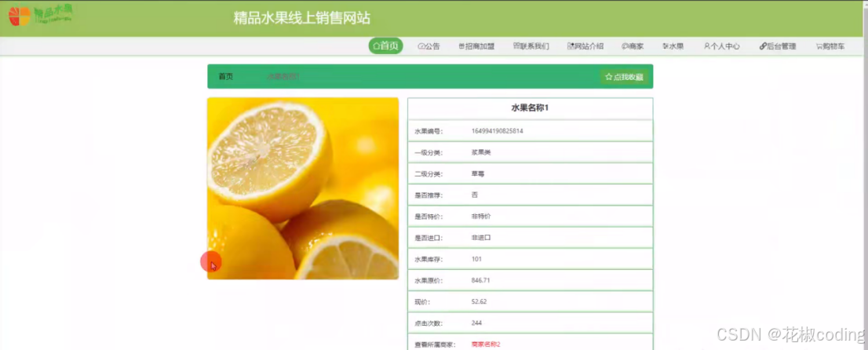Viewport: 868px width, 350px height.
Task: Click the 是否推荐 label
Action: (x=429, y=195)
